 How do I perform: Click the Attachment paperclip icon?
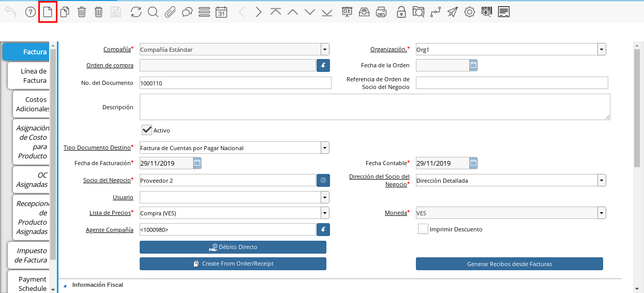[x=170, y=12]
